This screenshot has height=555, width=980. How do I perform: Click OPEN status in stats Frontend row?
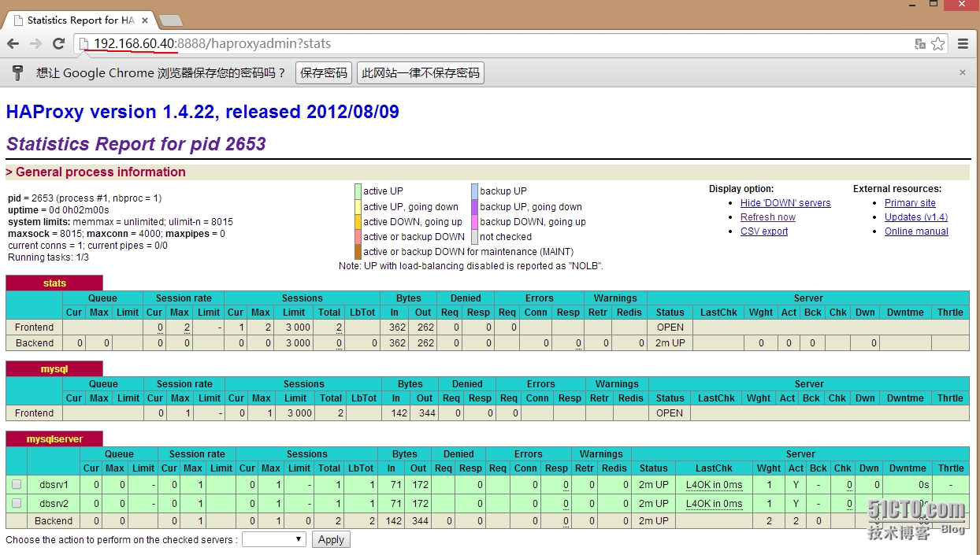pyautogui.click(x=670, y=327)
